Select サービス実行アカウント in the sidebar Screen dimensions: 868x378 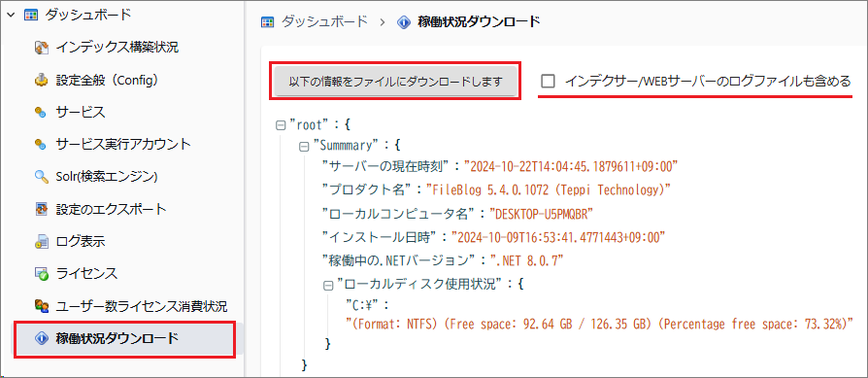click(123, 145)
